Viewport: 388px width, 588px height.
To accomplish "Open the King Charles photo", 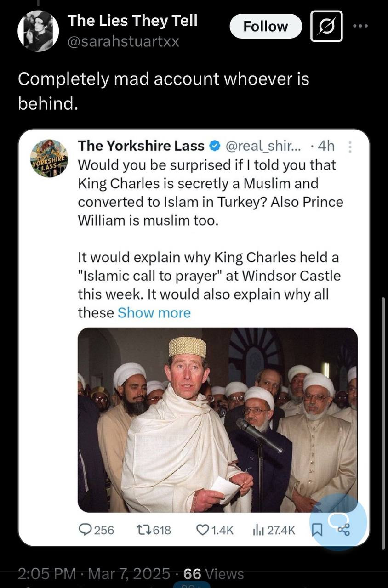I will (x=217, y=419).
